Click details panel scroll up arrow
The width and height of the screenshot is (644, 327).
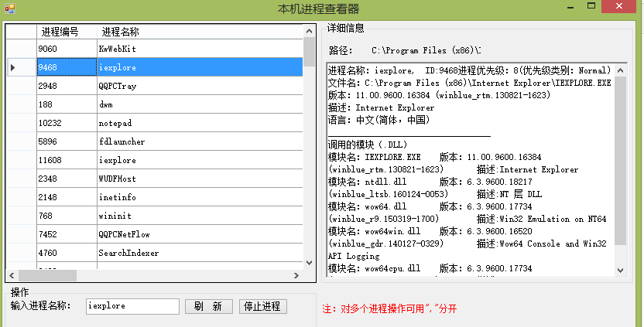coord(621,70)
